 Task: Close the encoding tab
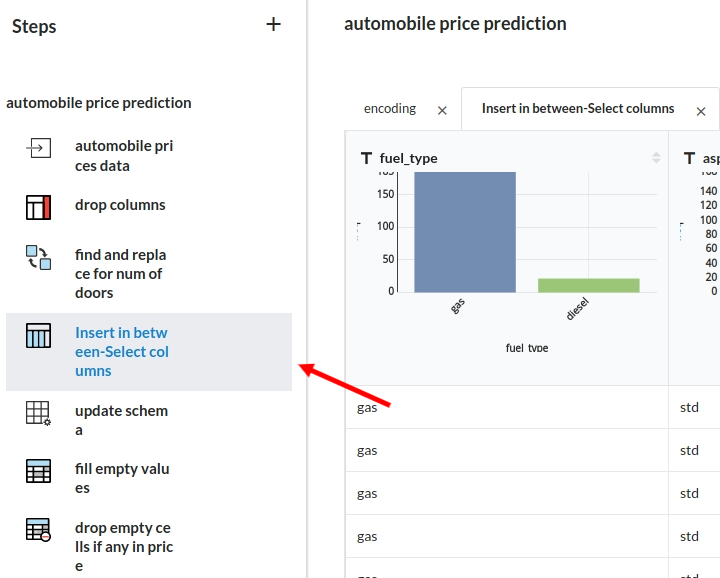442,111
